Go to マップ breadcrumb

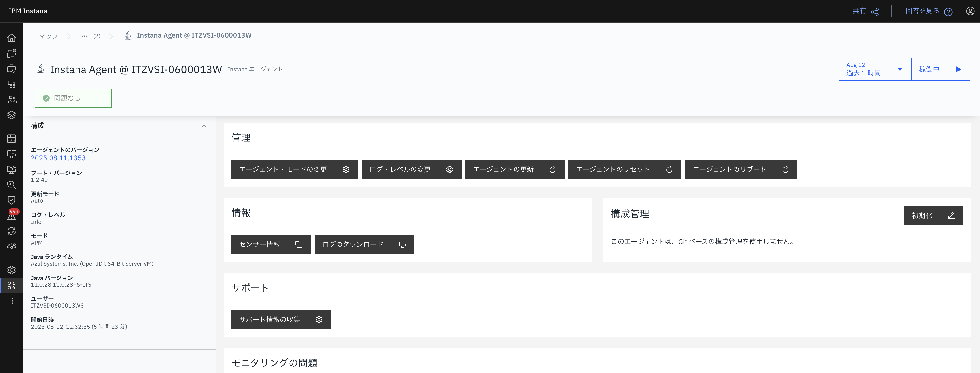(49, 36)
